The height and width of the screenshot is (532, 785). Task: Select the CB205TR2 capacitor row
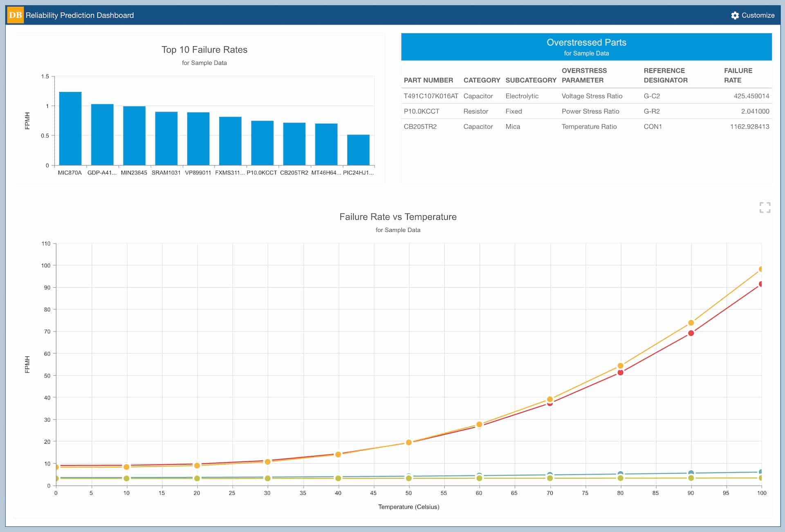tap(532, 127)
